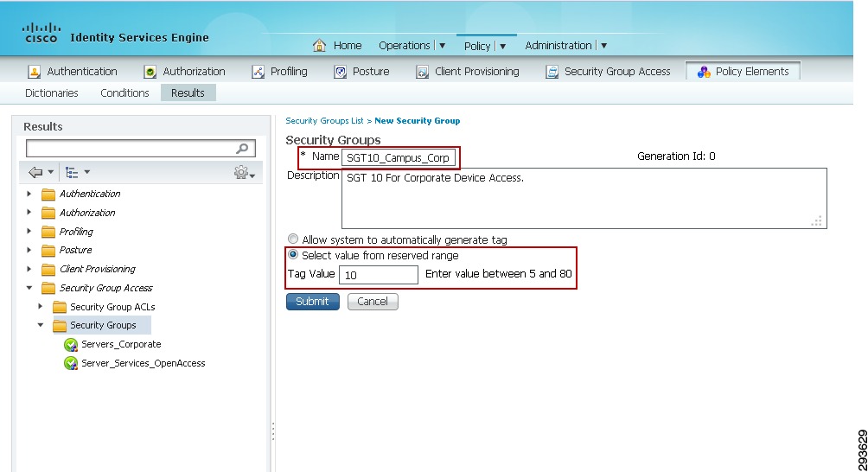The width and height of the screenshot is (868, 472).
Task: Click the Authentication tab icon
Action: pos(35,72)
